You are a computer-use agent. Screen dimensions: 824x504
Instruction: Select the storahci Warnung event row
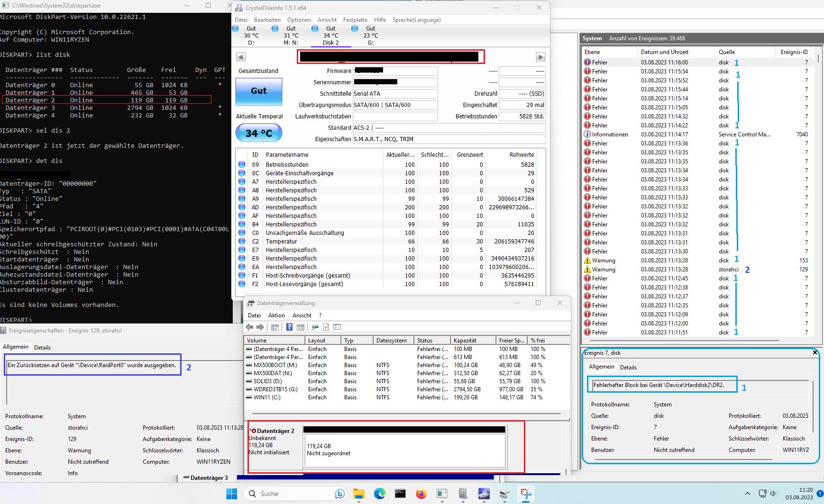coord(699,270)
